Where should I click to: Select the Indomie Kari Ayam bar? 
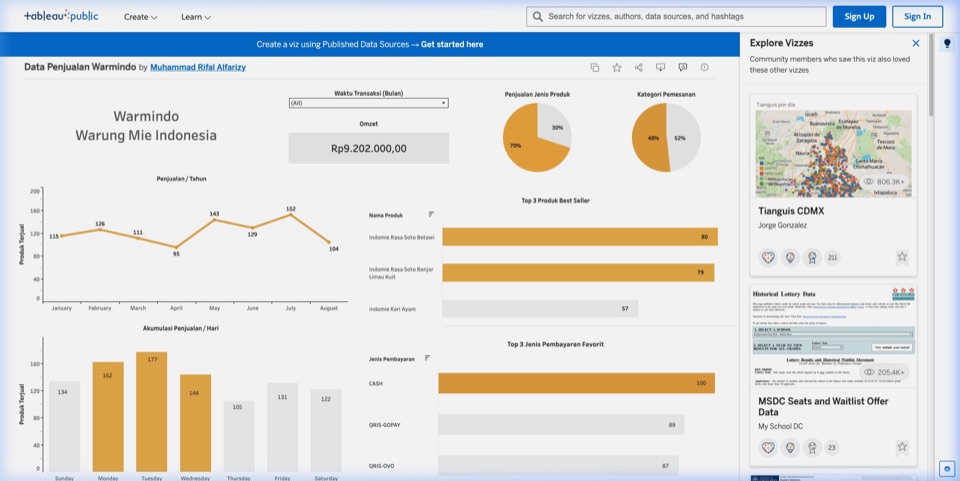click(540, 308)
